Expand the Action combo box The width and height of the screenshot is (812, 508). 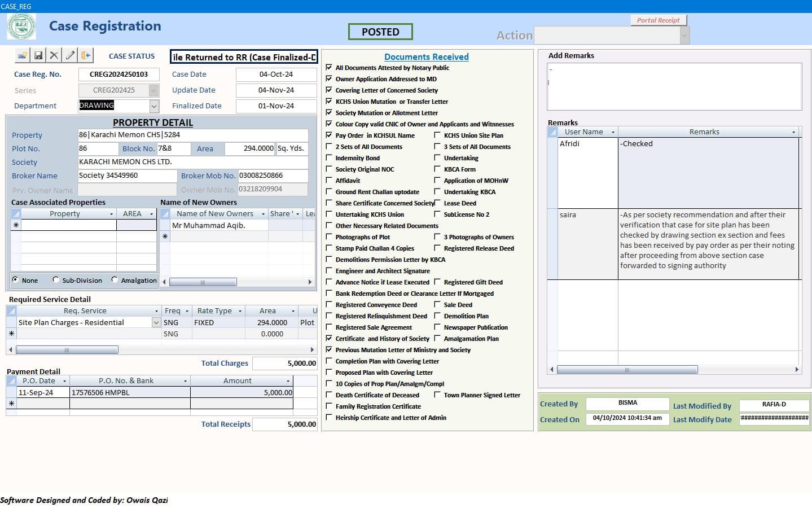684,36
